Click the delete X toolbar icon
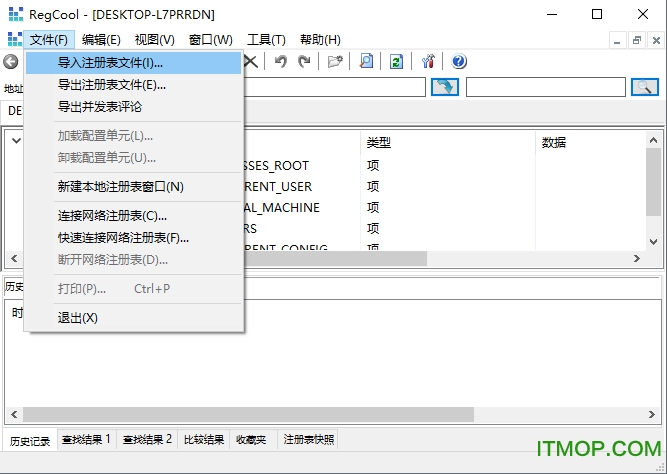The height and width of the screenshot is (474, 667). tap(251, 62)
